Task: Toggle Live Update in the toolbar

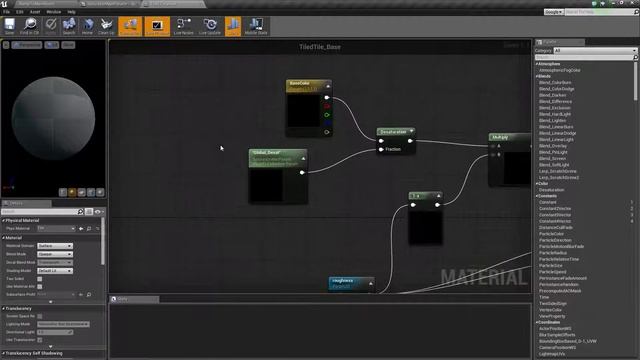Action: coord(210,26)
